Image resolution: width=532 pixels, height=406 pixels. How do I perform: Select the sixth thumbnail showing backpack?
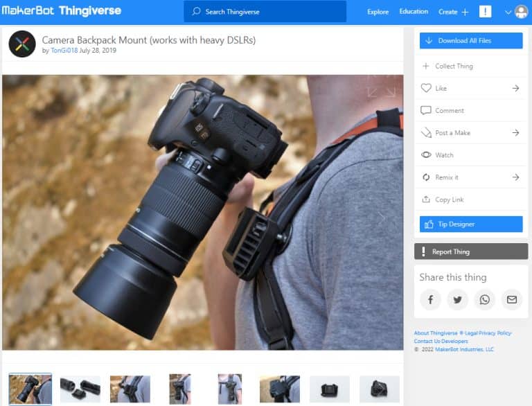tap(280, 389)
